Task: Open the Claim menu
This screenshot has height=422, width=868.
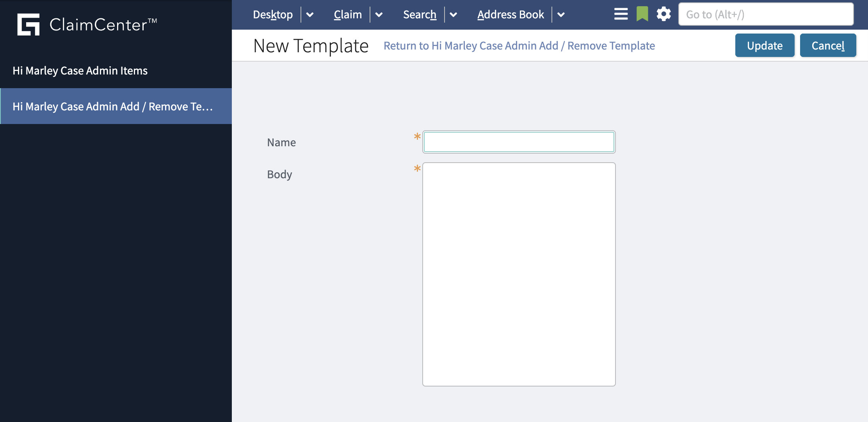Action: pos(347,14)
